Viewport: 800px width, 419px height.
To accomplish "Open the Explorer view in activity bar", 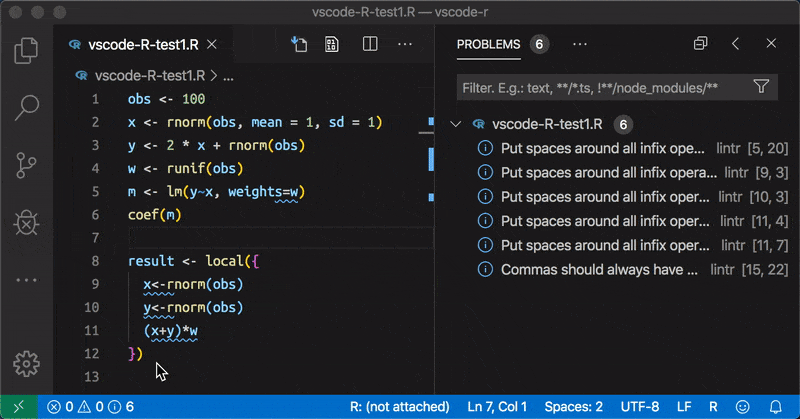I will 27,50.
